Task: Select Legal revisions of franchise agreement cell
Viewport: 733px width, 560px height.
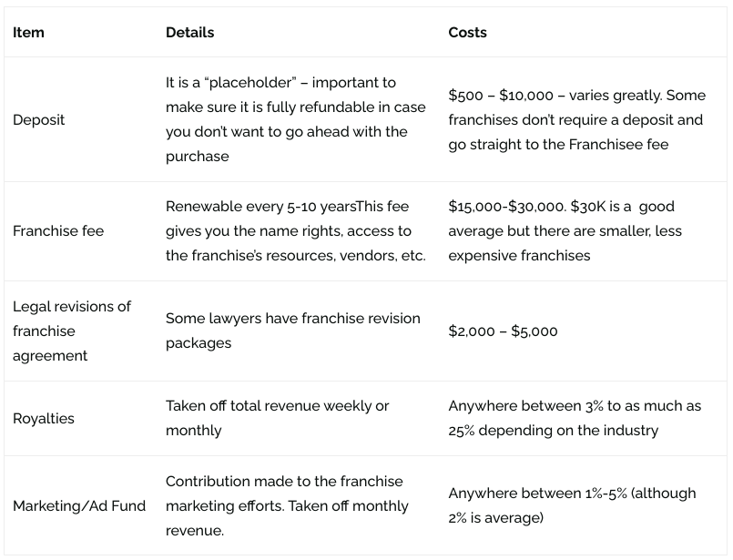Action: [72, 331]
